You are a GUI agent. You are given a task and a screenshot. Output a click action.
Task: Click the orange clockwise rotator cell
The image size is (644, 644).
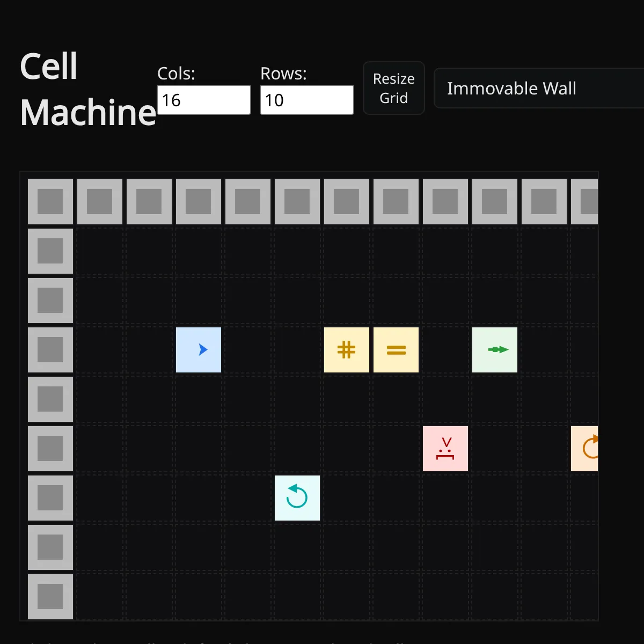point(585,449)
